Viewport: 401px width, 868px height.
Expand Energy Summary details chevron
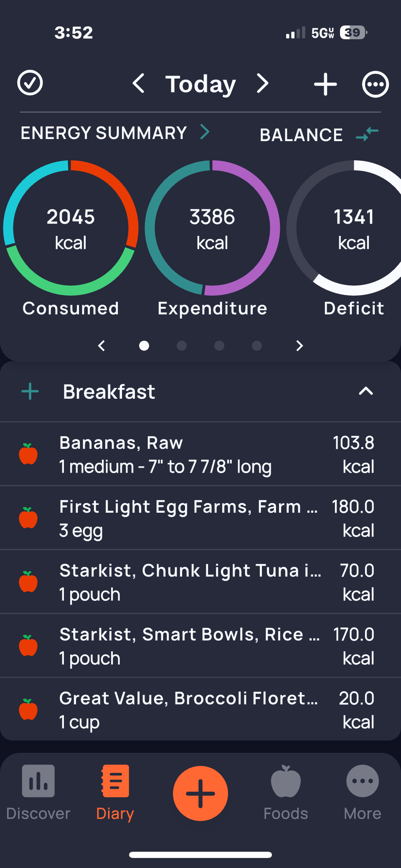click(205, 132)
